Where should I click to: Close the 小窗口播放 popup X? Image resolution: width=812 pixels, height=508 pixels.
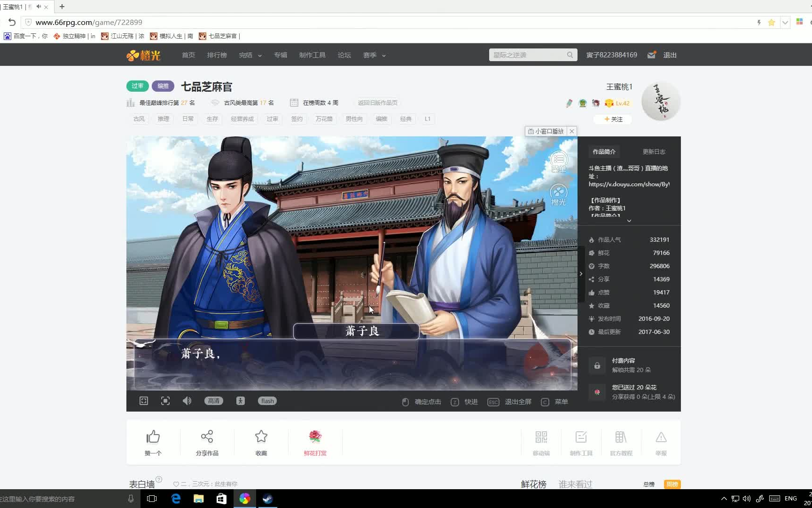pyautogui.click(x=572, y=131)
